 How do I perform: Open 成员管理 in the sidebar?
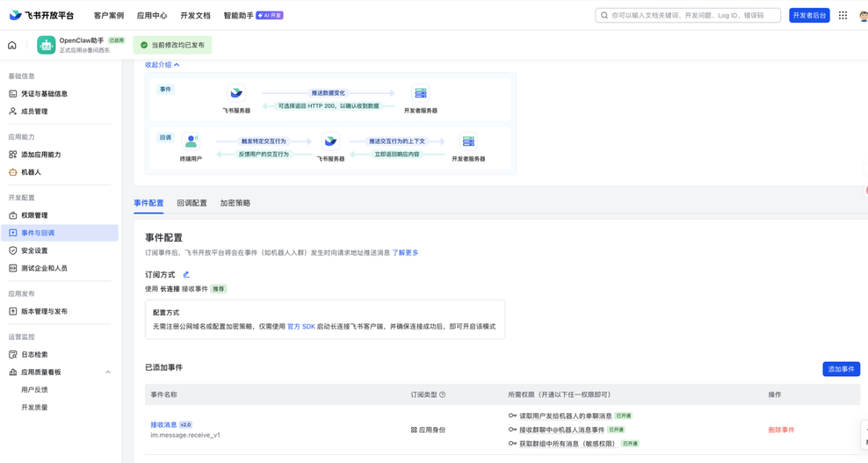pos(37,111)
